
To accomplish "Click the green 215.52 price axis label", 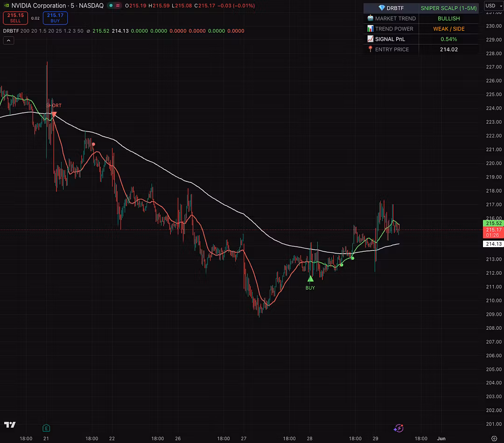I will [x=493, y=223].
